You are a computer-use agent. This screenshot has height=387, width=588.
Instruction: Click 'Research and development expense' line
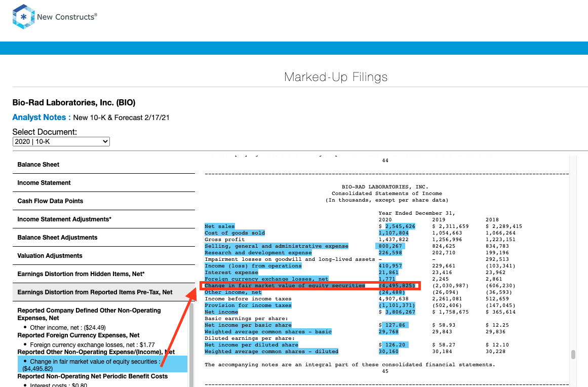click(x=258, y=253)
